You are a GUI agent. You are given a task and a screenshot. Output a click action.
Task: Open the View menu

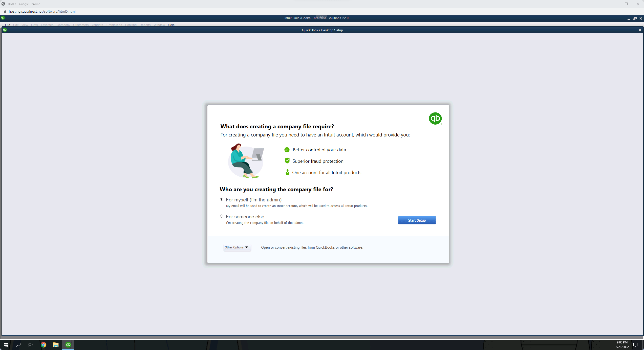25,25
